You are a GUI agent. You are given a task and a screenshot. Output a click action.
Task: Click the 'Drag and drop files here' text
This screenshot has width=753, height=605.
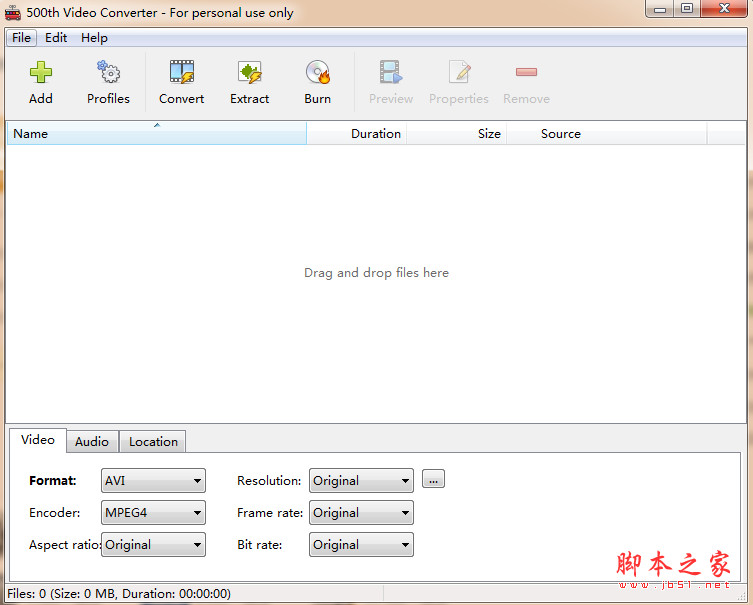coord(376,273)
